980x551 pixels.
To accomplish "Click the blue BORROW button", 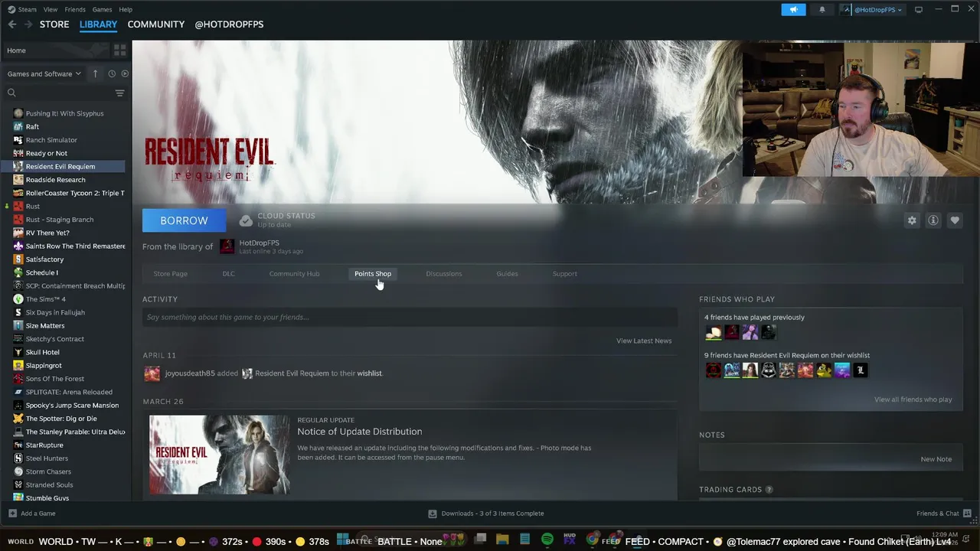I will pyautogui.click(x=184, y=220).
